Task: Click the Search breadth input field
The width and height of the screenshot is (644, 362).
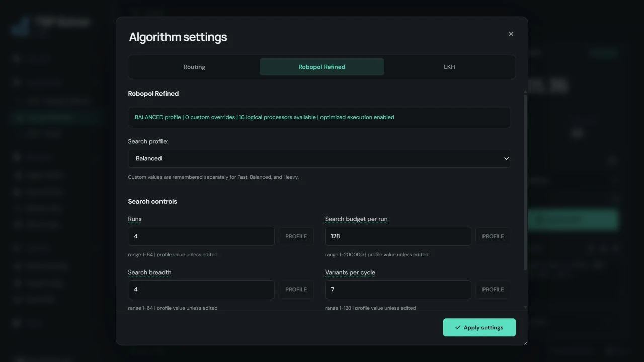Action: [201, 289]
